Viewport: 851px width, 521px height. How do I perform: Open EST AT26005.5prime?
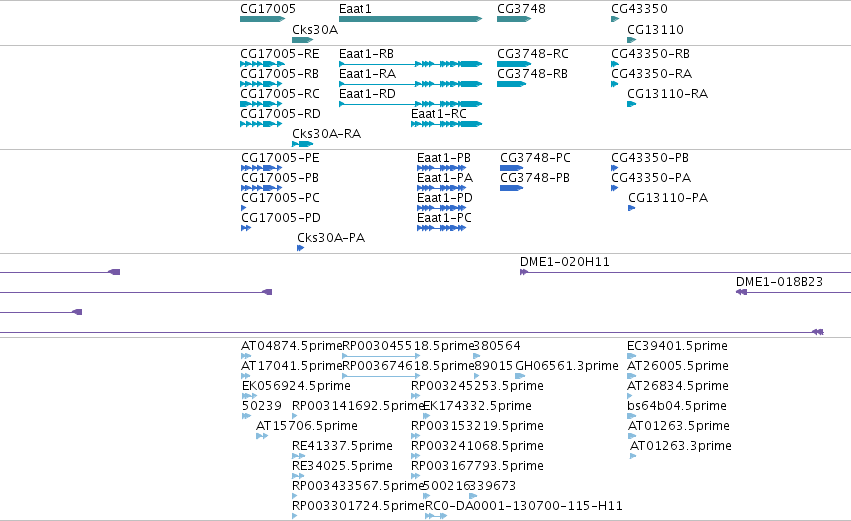coord(678,366)
